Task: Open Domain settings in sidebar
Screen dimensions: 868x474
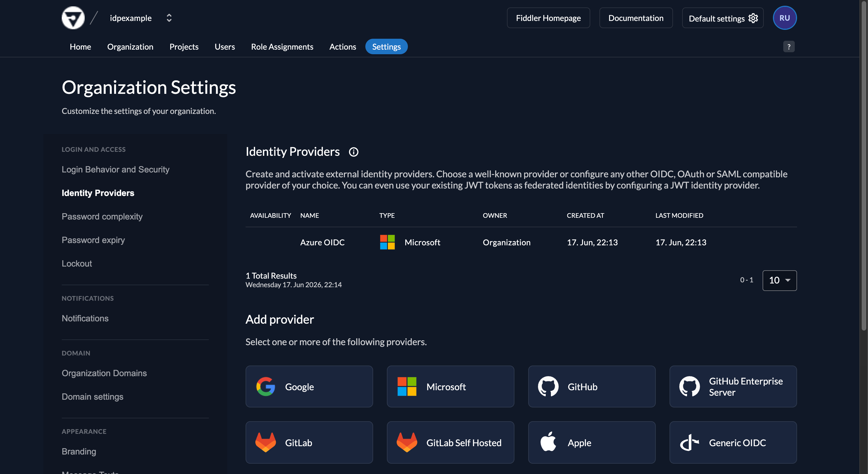Action: point(92,397)
